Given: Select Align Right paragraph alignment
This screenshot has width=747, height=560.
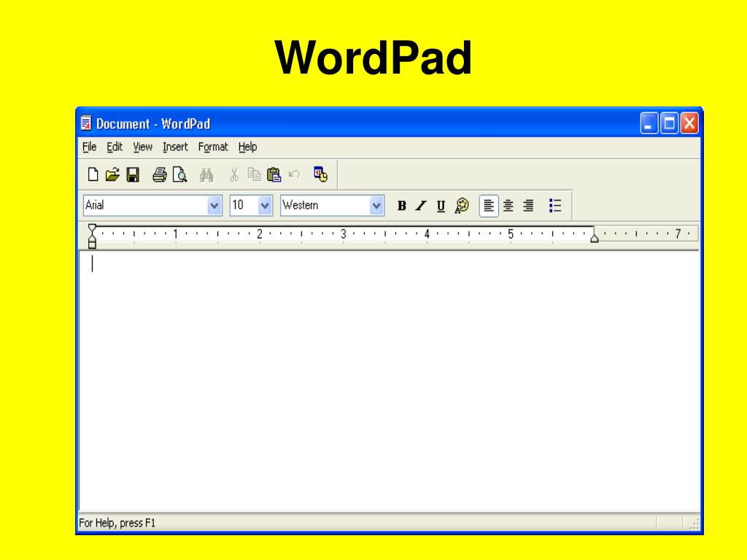Looking at the screenshot, I should [x=528, y=206].
